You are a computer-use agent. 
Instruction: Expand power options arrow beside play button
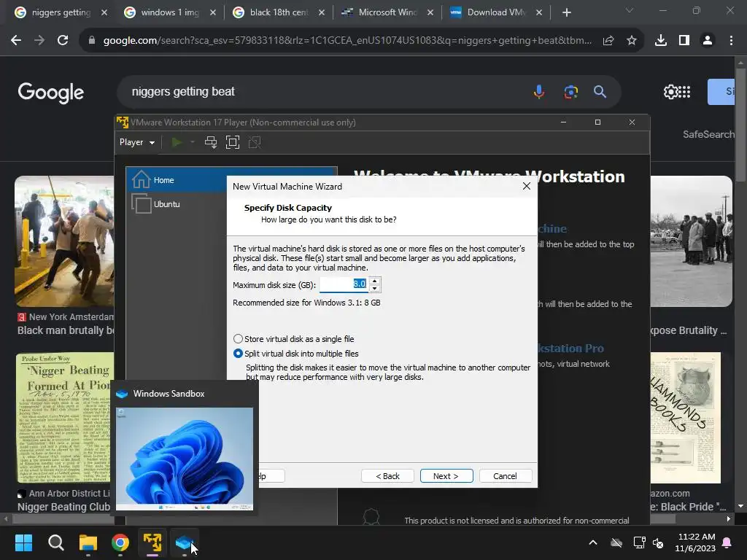pos(193,142)
